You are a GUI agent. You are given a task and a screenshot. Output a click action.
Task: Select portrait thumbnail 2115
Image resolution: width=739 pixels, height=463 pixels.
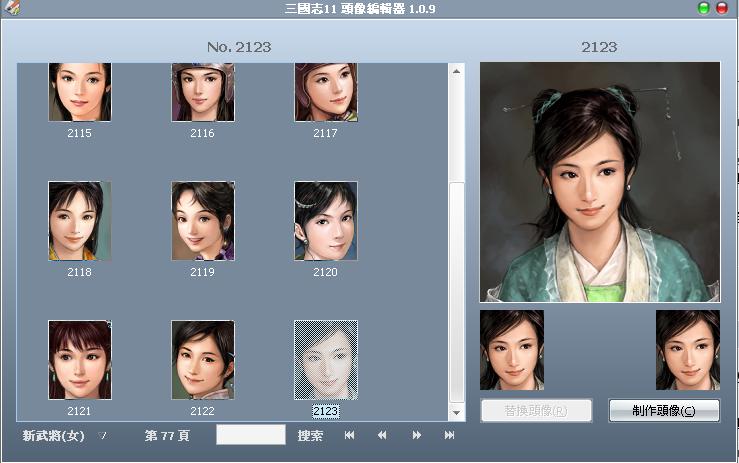pos(80,92)
